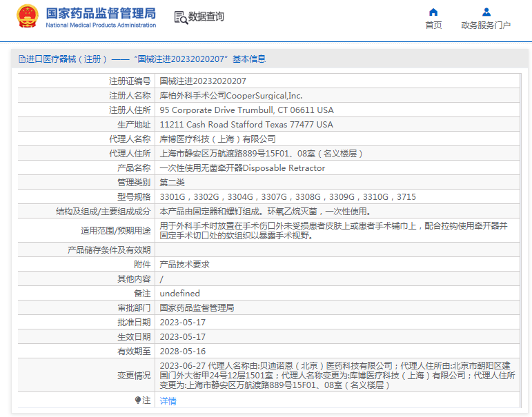Click the 政务服务门户 user icon
The height and width of the screenshot is (417, 532).
tap(486, 12)
